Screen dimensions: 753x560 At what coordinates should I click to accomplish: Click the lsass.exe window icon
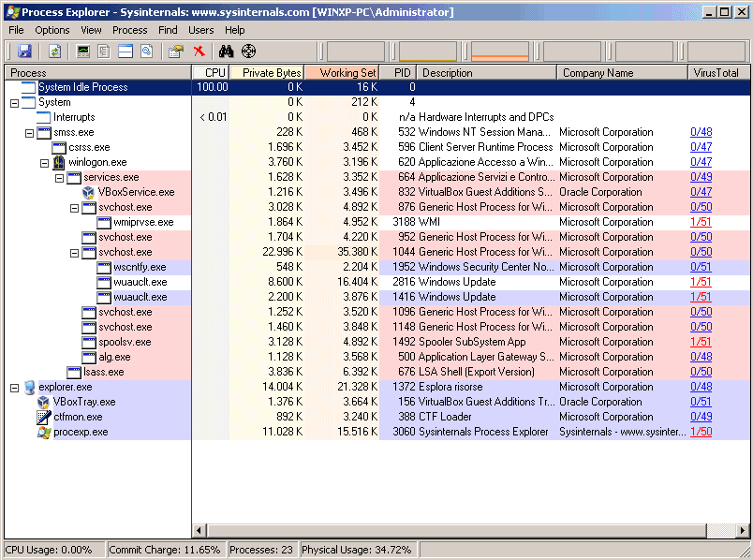pos(73,372)
